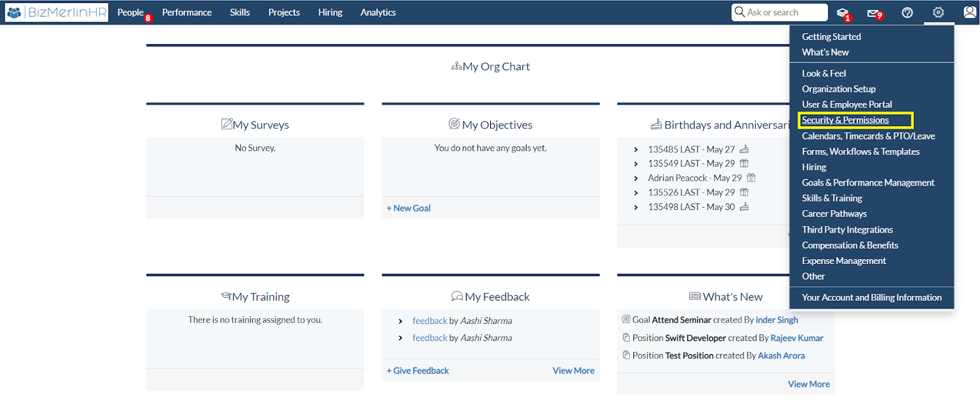Open the help question mark icon
The height and width of the screenshot is (414, 980).
pyautogui.click(x=908, y=12)
